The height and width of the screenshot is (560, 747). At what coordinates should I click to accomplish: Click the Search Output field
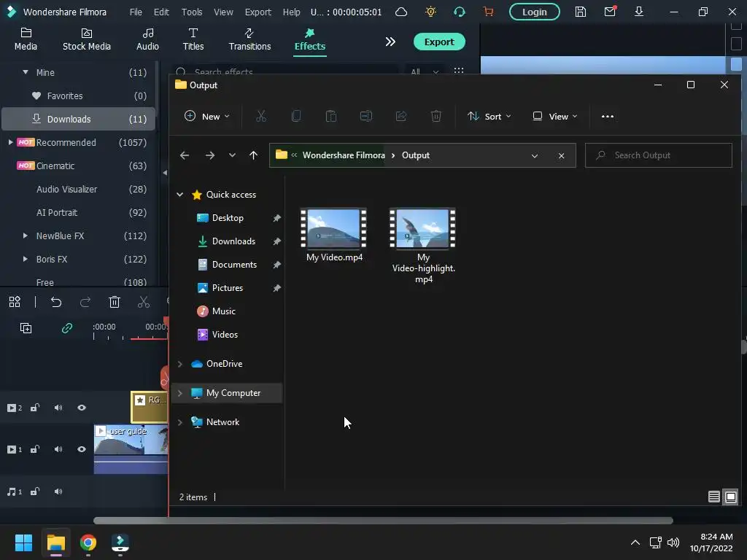659,155
